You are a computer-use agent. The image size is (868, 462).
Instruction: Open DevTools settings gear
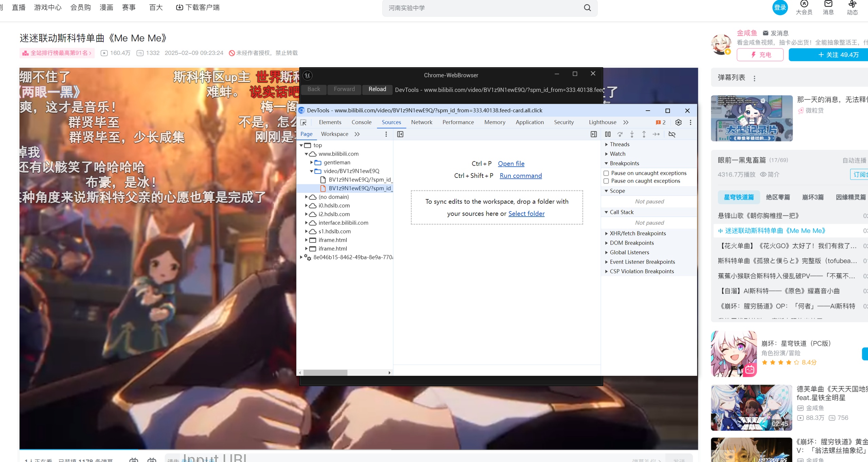coord(678,123)
